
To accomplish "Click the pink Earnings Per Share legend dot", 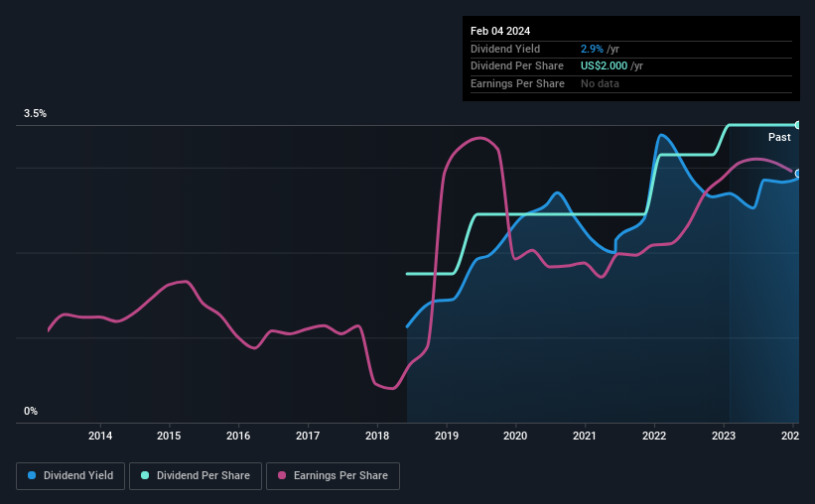I will tap(282, 475).
